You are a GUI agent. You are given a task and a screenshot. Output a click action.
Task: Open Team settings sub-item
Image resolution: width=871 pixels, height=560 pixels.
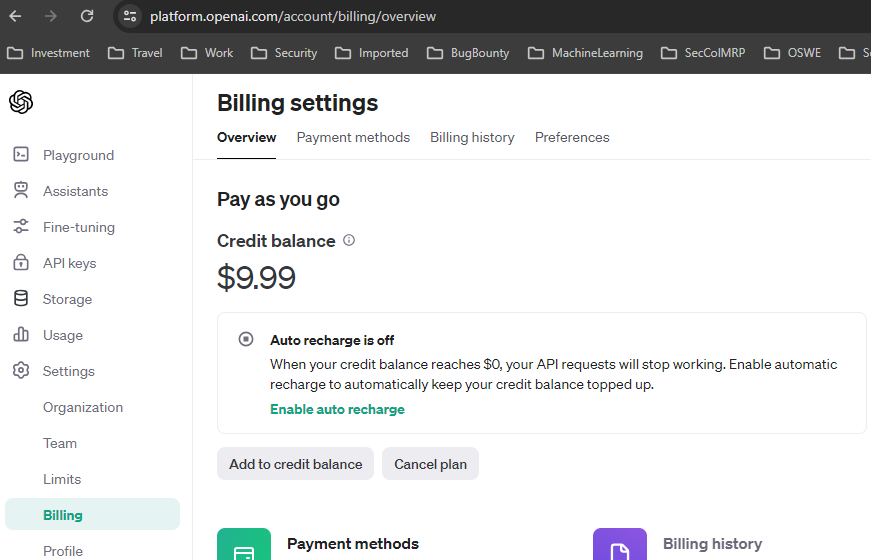[60, 443]
